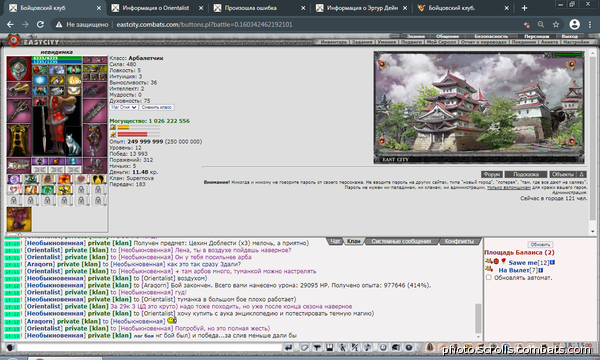
Task: Click the enter/send message arrow icon
Action: (288, 347)
